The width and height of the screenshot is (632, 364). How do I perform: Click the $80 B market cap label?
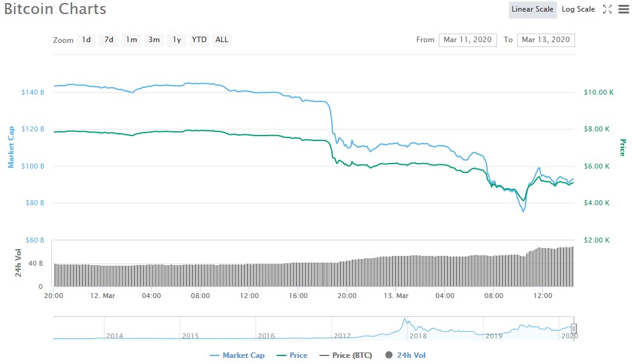(35, 203)
